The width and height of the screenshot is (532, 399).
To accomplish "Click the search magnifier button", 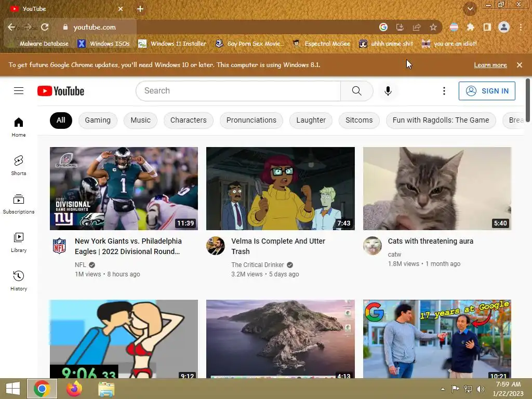I will (x=356, y=91).
